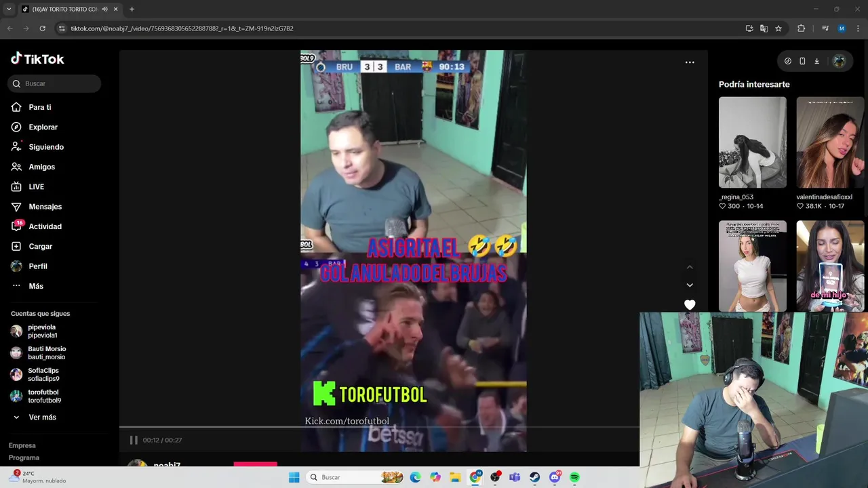Open Steam from taskbar

(535, 477)
